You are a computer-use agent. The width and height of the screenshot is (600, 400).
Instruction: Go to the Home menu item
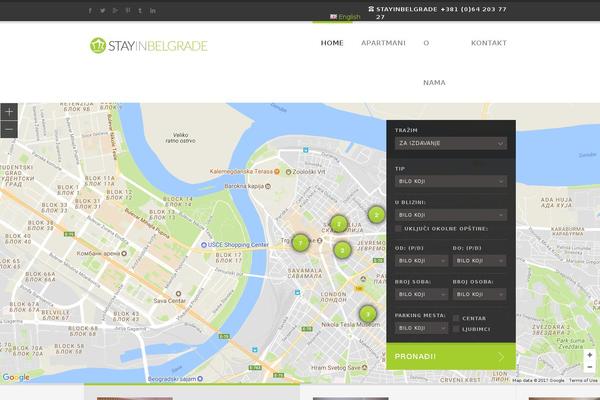[332, 43]
